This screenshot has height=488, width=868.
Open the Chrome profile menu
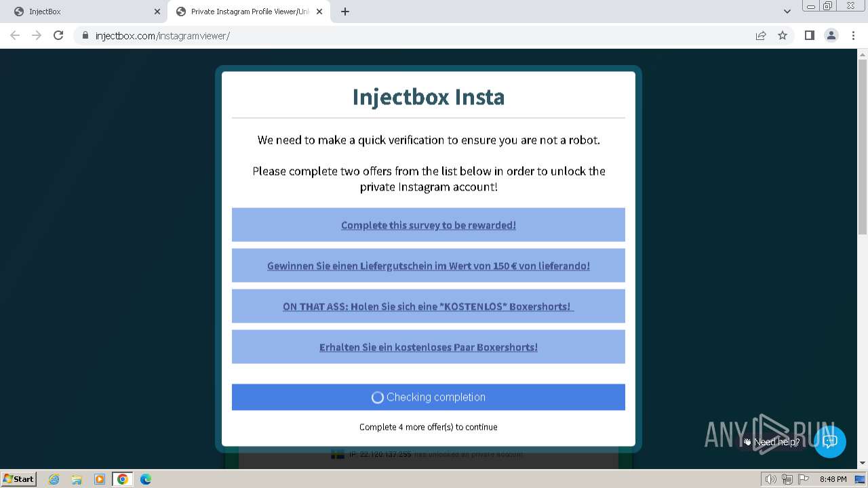tap(831, 35)
